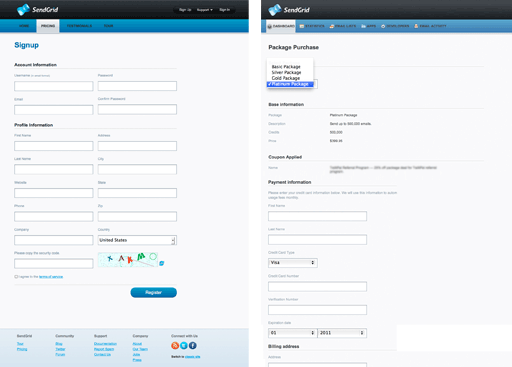Open the footer Contact Us link
Viewport: 512px width, 367px height.
[x=102, y=354]
